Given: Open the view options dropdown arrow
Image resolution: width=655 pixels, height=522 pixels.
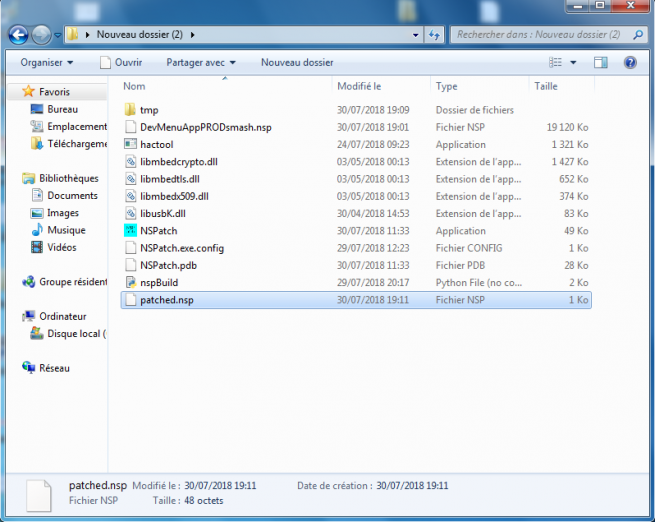Looking at the screenshot, I should (x=573, y=63).
